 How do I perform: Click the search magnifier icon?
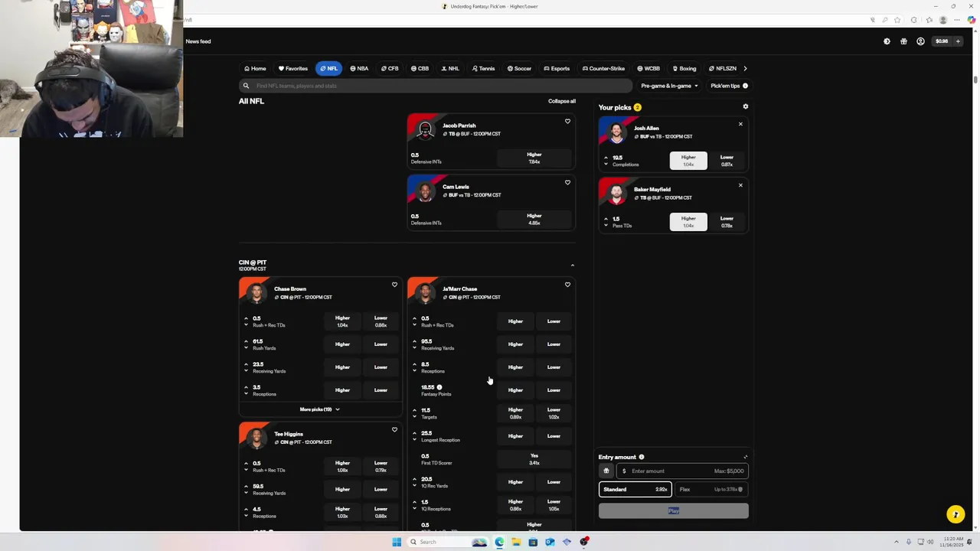[246, 86]
